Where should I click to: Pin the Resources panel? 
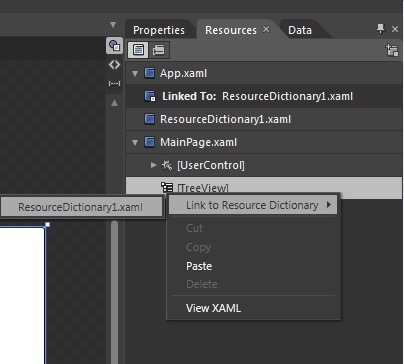click(x=380, y=29)
